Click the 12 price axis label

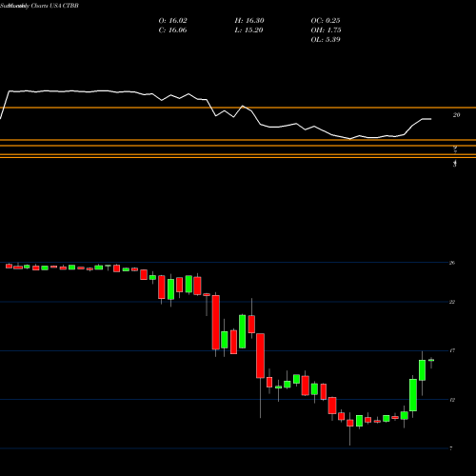pyautogui.click(x=452, y=400)
